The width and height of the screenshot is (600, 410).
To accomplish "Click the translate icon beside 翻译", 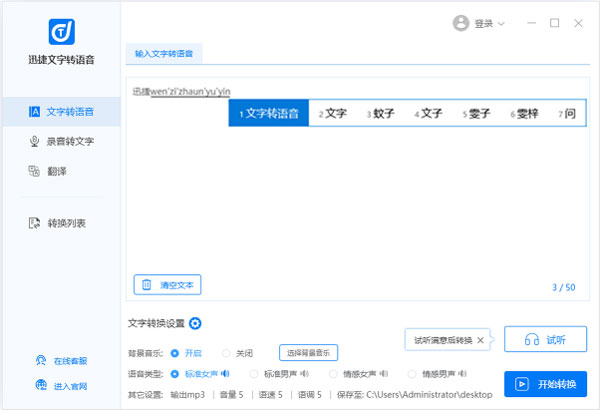I will [34, 171].
